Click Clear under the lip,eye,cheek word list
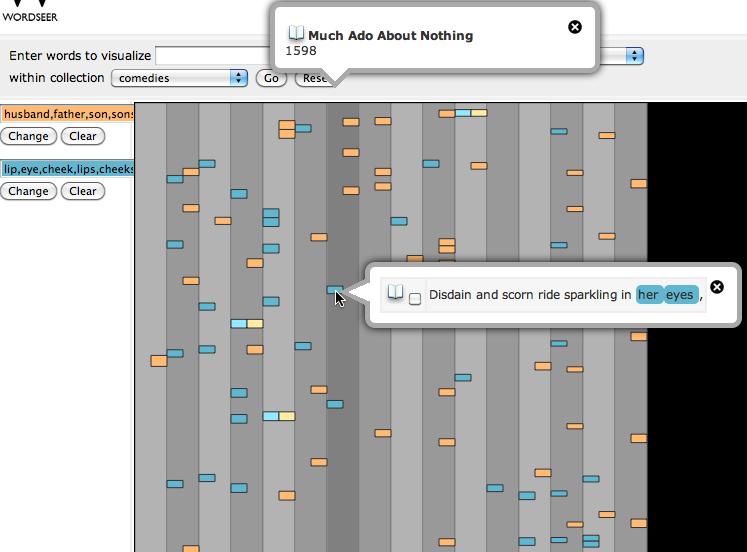The height and width of the screenshot is (552, 747). pos(83,191)
